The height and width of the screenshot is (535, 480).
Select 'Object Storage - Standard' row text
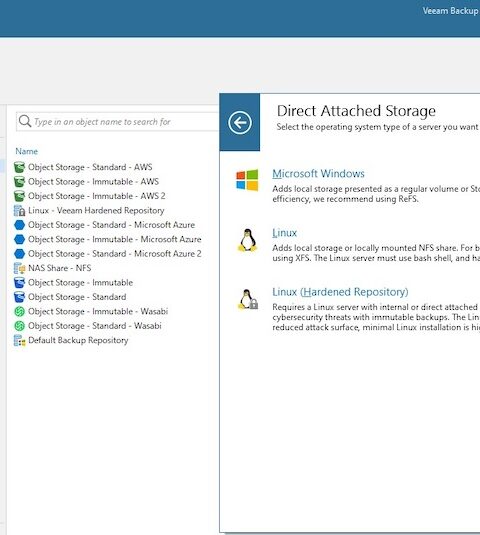[x=77, y=297]
